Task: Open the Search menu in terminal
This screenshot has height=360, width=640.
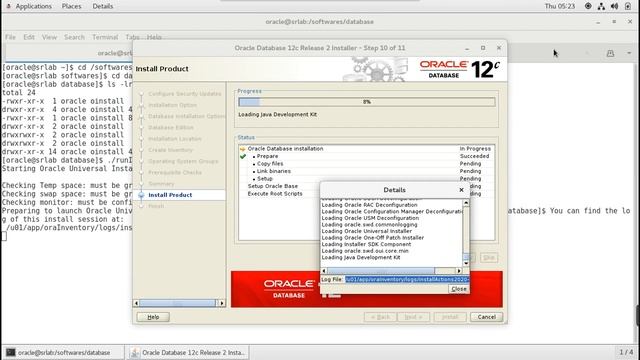Action: tap(74, 37)
